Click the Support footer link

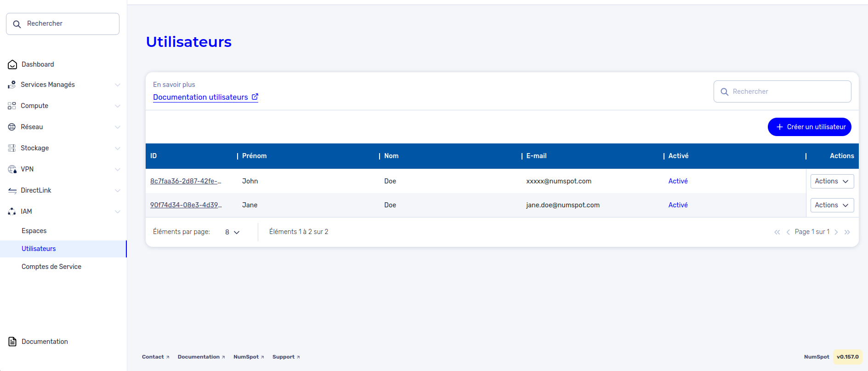[x=286, y=357]
